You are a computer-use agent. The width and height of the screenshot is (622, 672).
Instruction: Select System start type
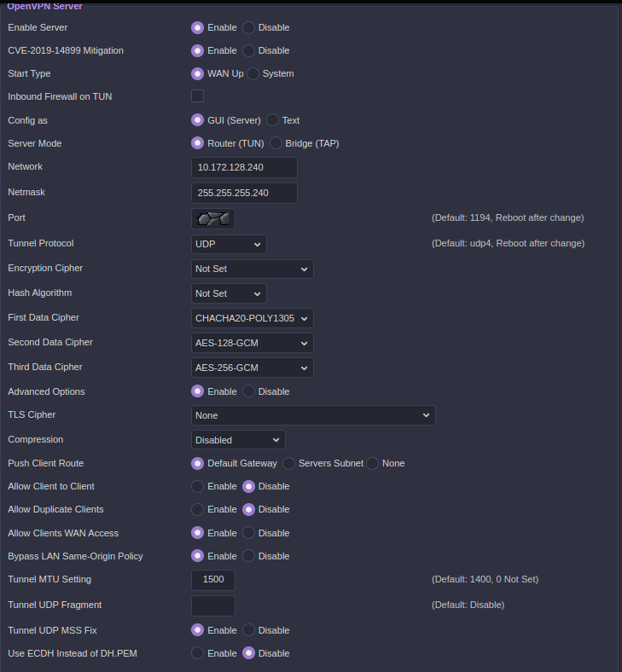(253, 73)
